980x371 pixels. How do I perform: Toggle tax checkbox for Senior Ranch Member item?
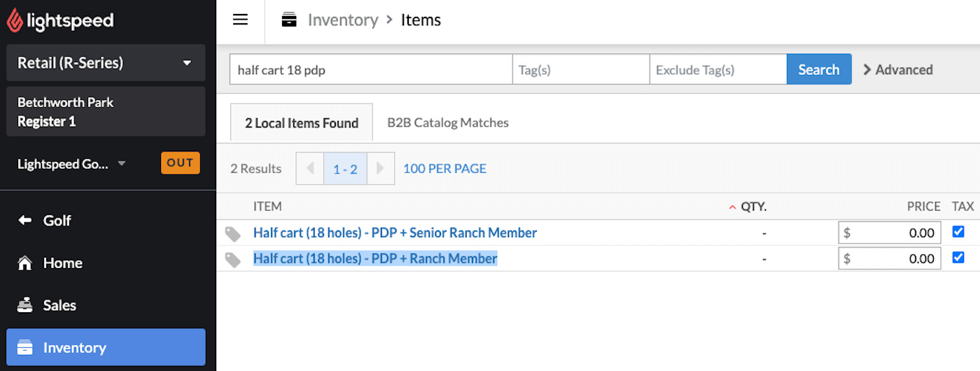958,232
